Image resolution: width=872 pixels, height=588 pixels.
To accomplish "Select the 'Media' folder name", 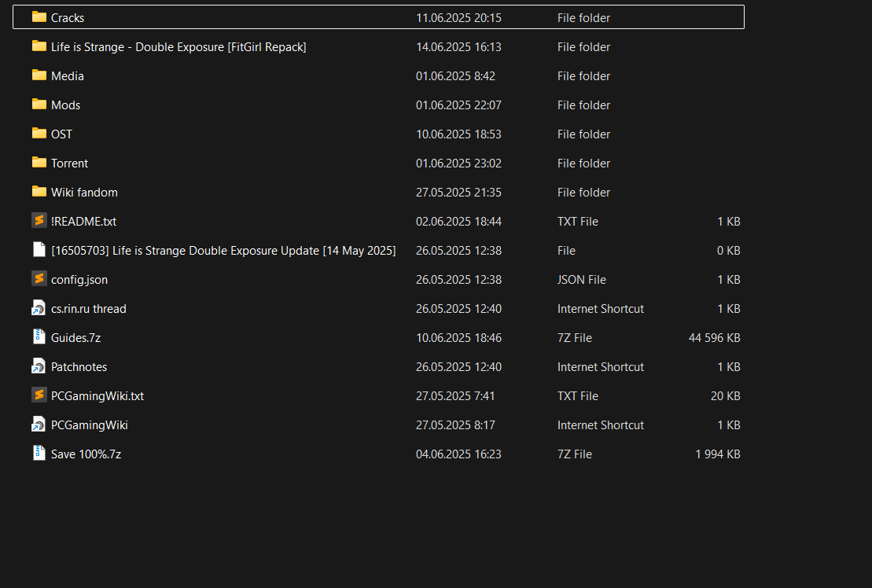I will 68,76.
